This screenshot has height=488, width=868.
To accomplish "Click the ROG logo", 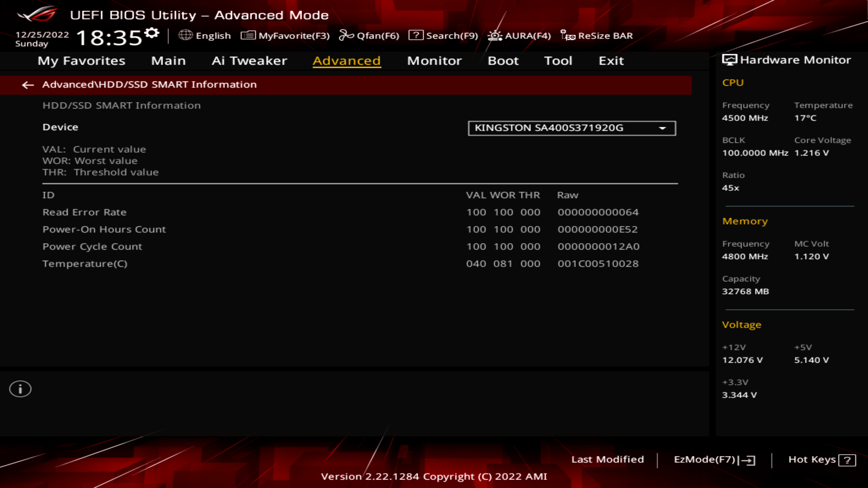I will coord(37,14).
